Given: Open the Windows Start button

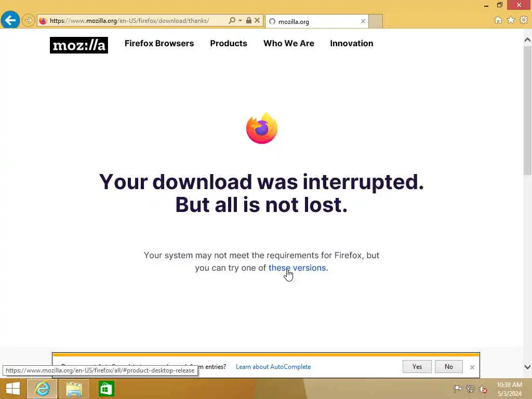Looking at the screenshot, I should click(x=13, y=389).
